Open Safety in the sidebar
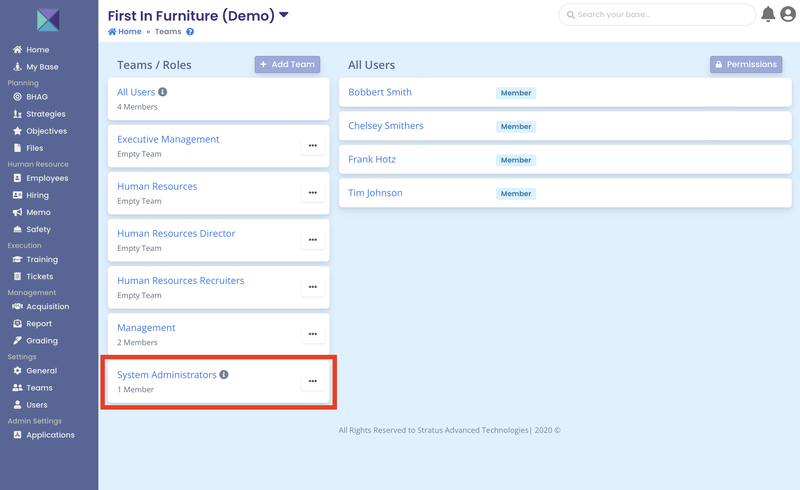The height and width of the screenshot is (490, 800). click(38, 229)
